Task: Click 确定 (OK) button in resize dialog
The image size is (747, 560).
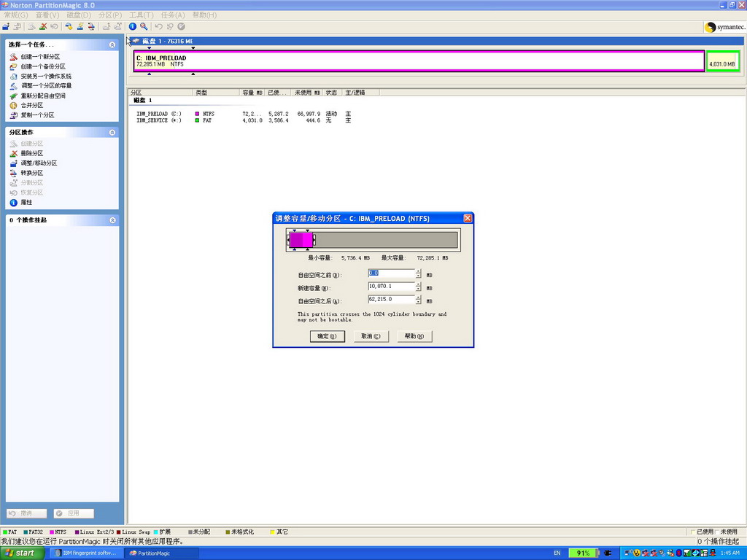Action: tap(327, 336)
